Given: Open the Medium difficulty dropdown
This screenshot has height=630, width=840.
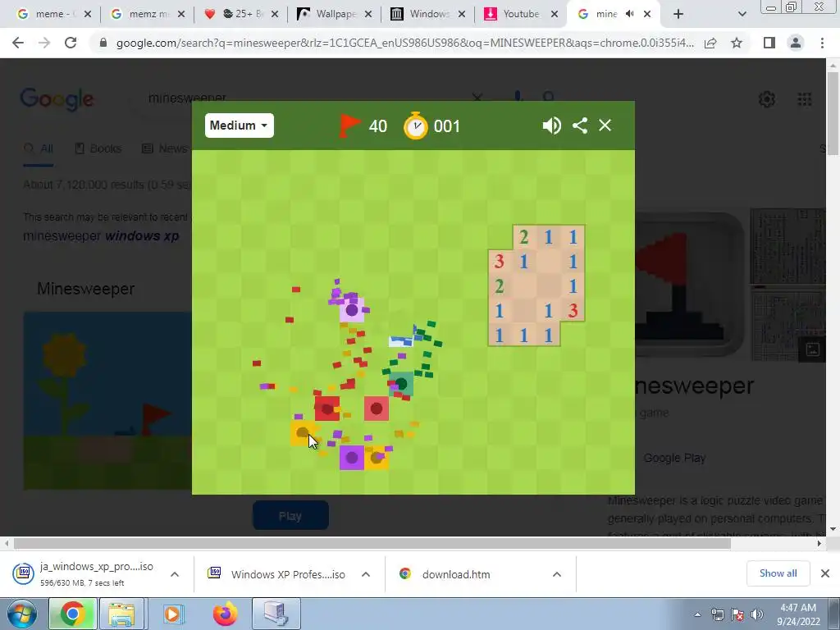Looking at the screenshot, I should coord(239,126).
